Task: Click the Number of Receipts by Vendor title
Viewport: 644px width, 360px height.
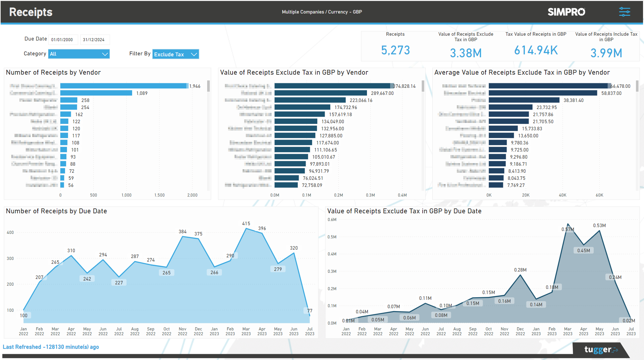Action: 53,72
